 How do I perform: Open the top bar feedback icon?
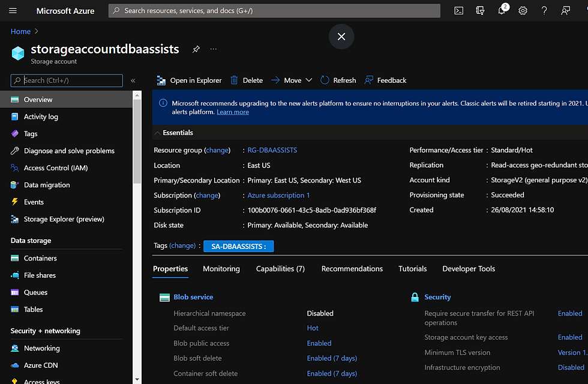(565, 11)
